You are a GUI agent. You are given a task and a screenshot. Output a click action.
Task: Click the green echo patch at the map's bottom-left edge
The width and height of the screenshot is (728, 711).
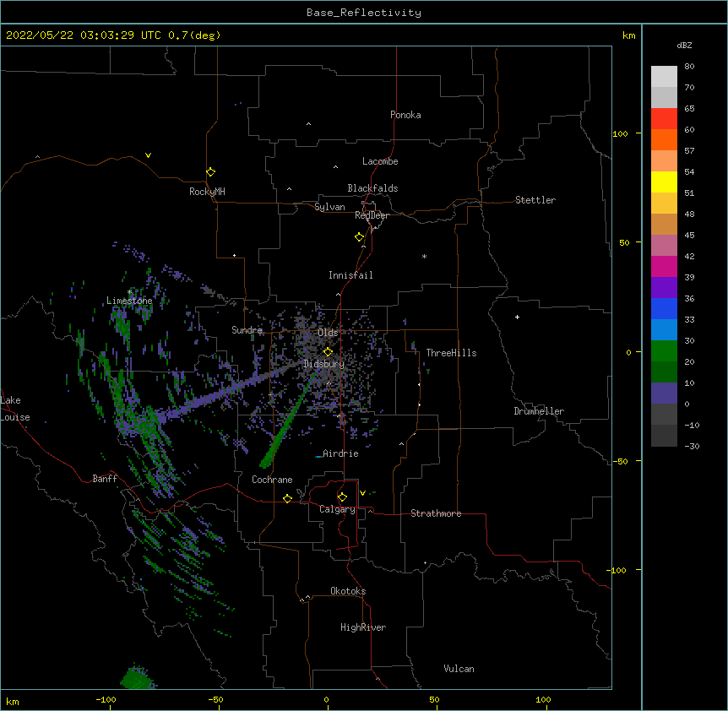click(x=137, y=677)
